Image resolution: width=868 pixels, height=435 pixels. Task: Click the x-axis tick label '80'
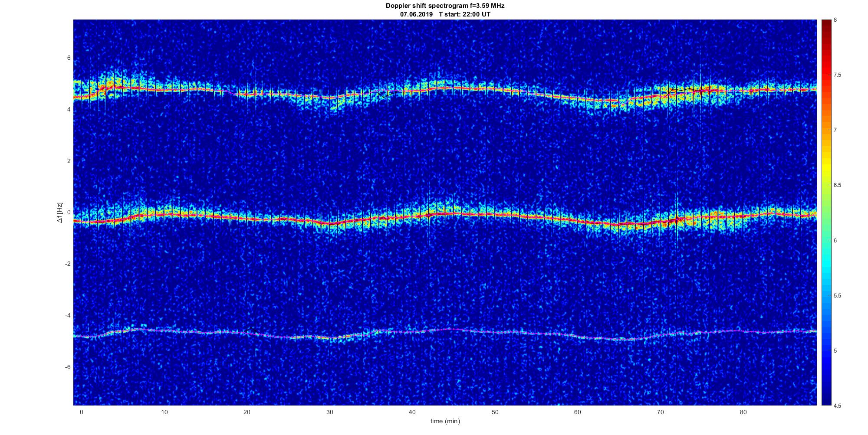click(x=743, y=412)
